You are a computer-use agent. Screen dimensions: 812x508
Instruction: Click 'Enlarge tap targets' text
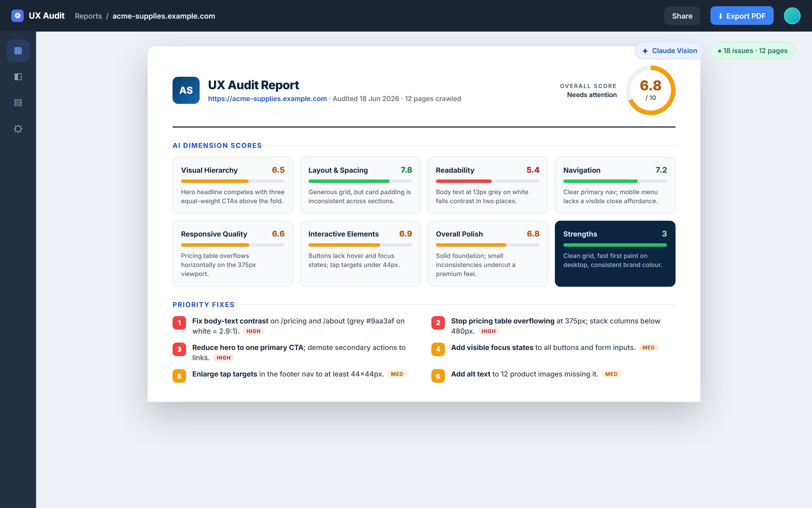point(225,374)
